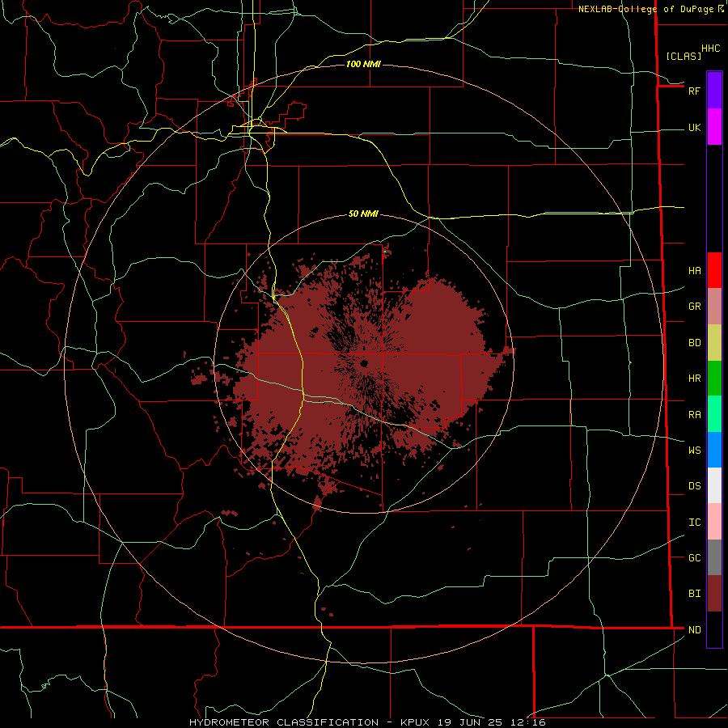The width and height of the screenshot is (728, 728).
Task: Click the BI dark-red legend swatch
Action: pyautogui.click(x=714, y=594)
